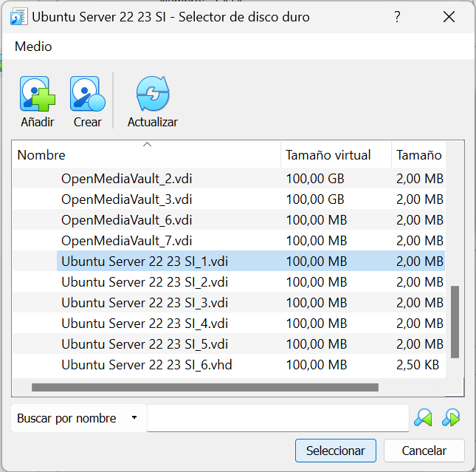Select OpenMediaVault_3.vdi row
Viewport: 476px width, 472px height.
229,199
